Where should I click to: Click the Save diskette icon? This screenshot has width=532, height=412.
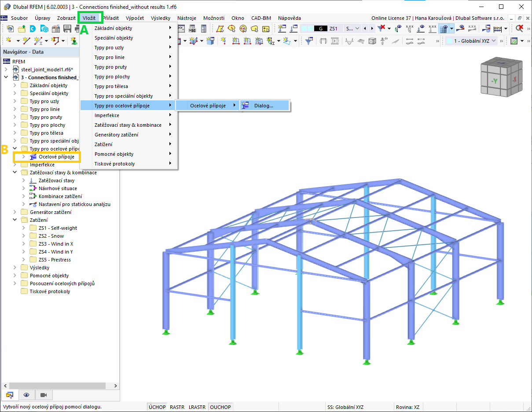(x=67, y=29)
